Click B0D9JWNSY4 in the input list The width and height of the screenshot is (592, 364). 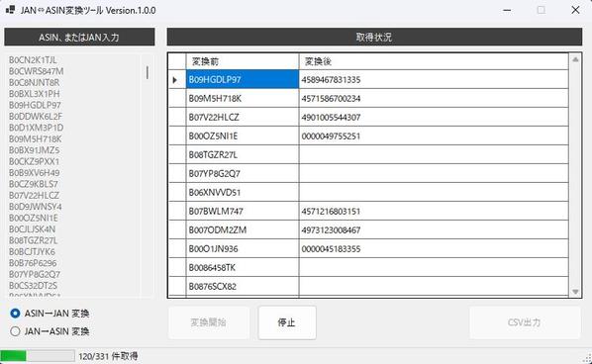[x=36, y=207]
